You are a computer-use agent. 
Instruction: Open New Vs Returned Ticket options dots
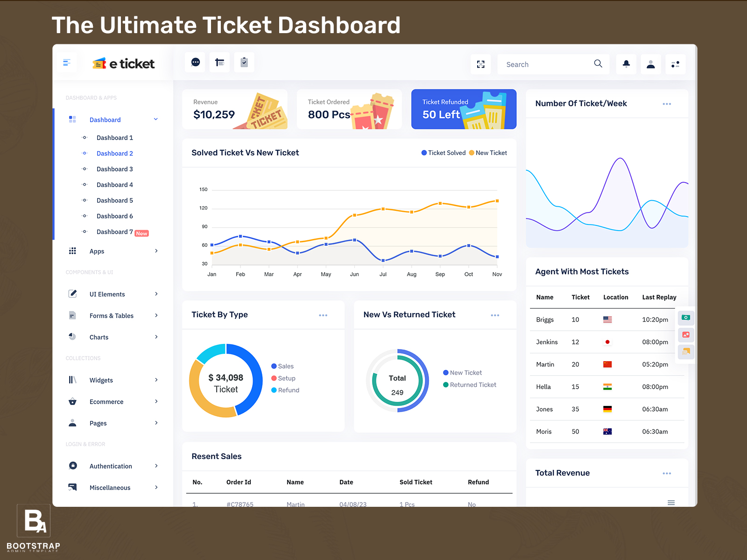pos(495,315)
